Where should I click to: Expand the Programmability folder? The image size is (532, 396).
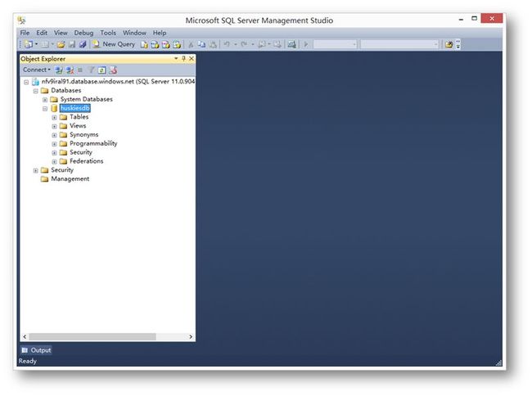coord(54,144)
